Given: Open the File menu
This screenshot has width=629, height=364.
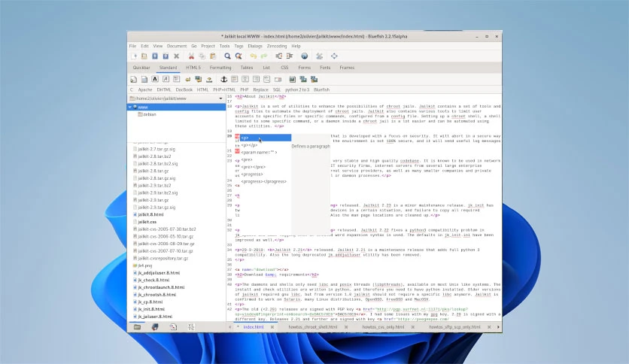Looking at the screenshot, I should [132, 46].
